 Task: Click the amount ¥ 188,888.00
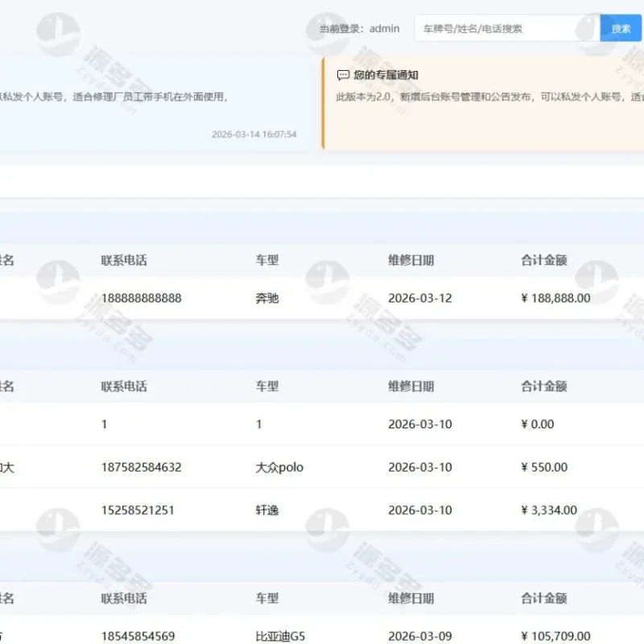click(x=555, y=298)
